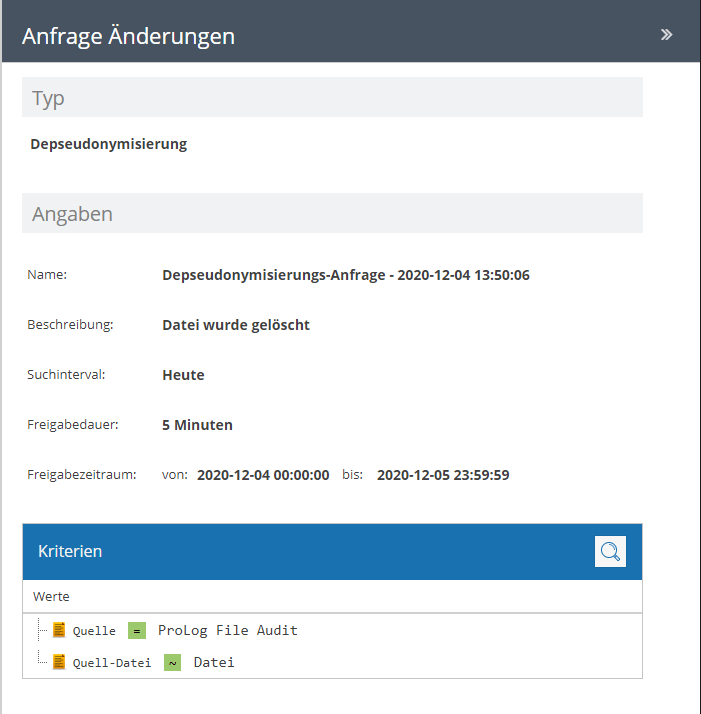The image size is (701, 714).
Task: Click the green equals operator icon
Action: point(137,630)
